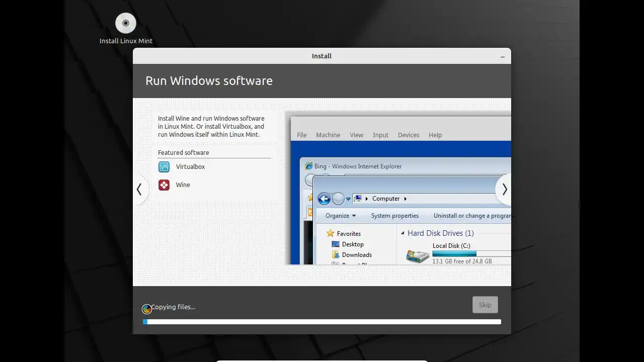Click the Install title bar
The image size is (644, 362).
(322, 56)
